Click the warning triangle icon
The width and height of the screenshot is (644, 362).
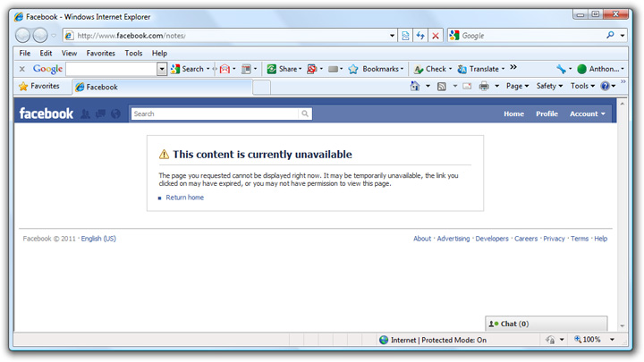[164, 155]
